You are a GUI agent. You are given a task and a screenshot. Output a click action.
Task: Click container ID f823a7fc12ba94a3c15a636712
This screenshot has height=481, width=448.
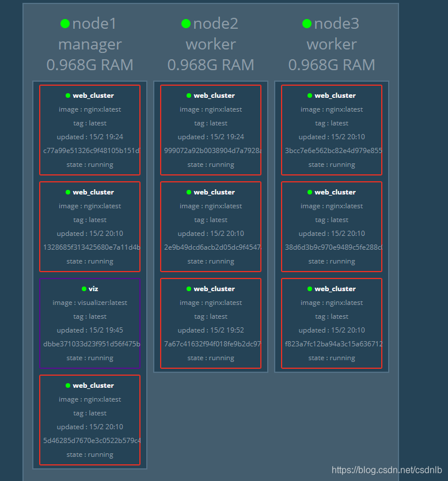(333, 344)
